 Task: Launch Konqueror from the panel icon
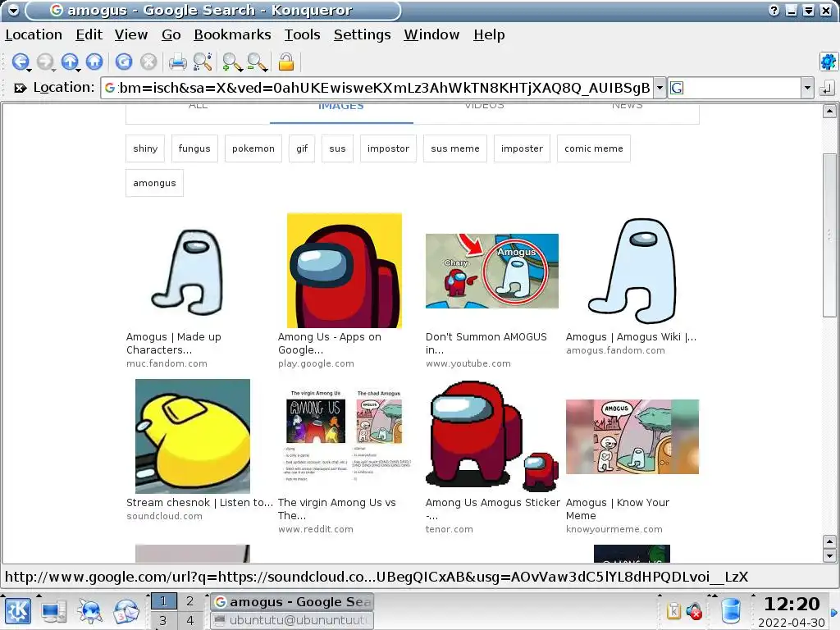pos(90,611)
